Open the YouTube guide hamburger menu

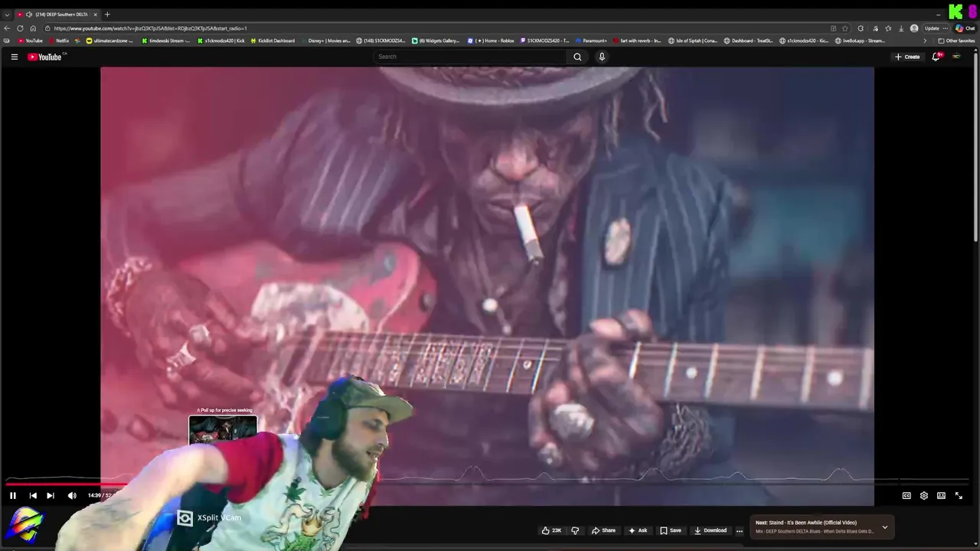click(14, 57)
